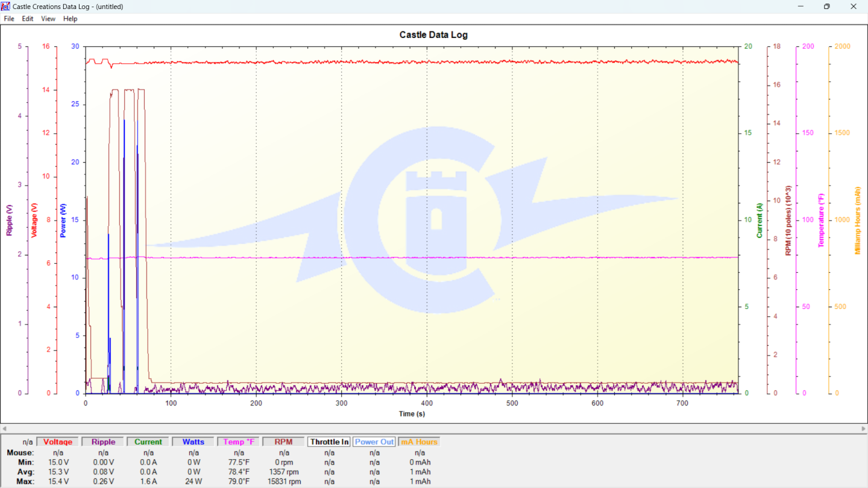Click the 'Min:' row label
The image size is (868, 488).
(x=26, y=462)
